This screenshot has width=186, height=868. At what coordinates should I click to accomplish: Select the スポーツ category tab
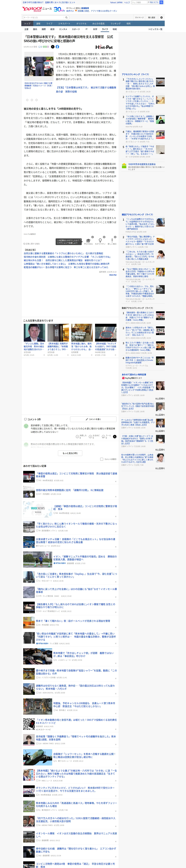(76, 29)
